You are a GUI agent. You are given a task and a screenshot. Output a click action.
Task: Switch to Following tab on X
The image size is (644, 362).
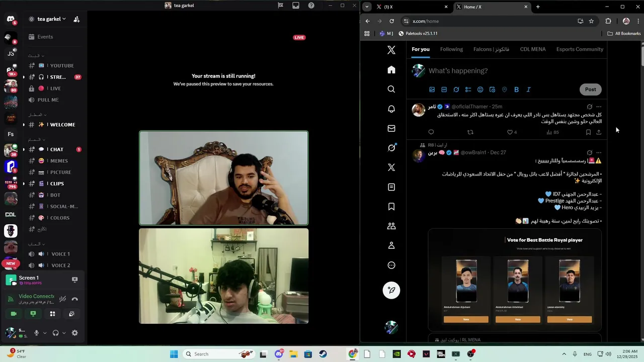[x=451, y=49]
